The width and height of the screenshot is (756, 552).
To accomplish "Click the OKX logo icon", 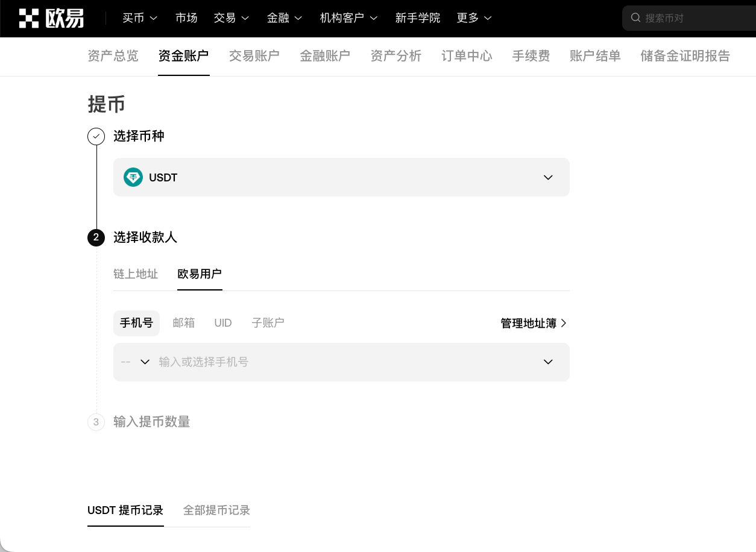I will [29, 18].
